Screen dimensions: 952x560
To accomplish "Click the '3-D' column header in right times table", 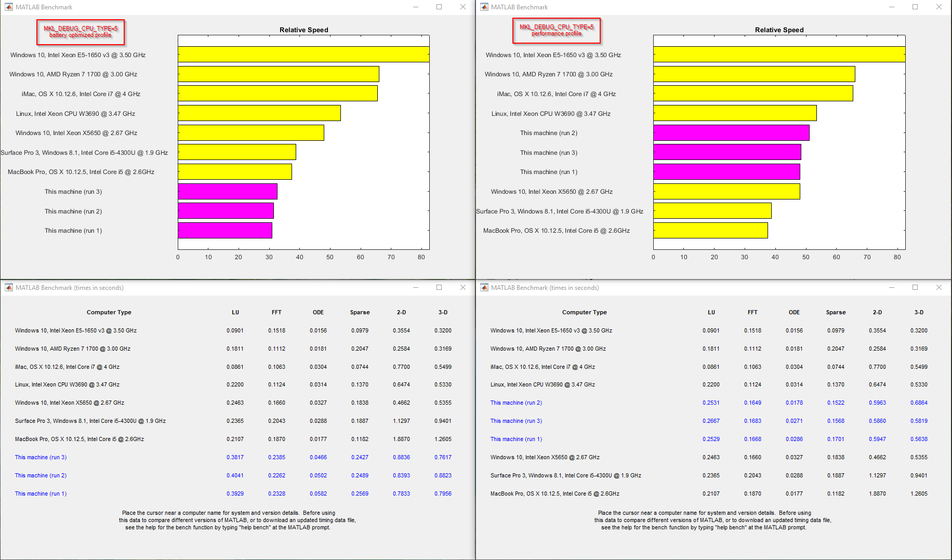I will (919, 312).
